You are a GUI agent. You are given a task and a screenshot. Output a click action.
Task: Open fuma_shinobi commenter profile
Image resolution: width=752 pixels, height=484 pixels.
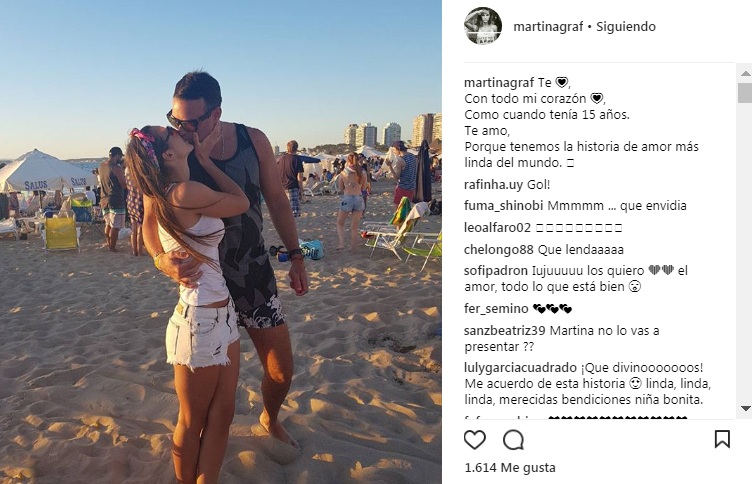503,206
